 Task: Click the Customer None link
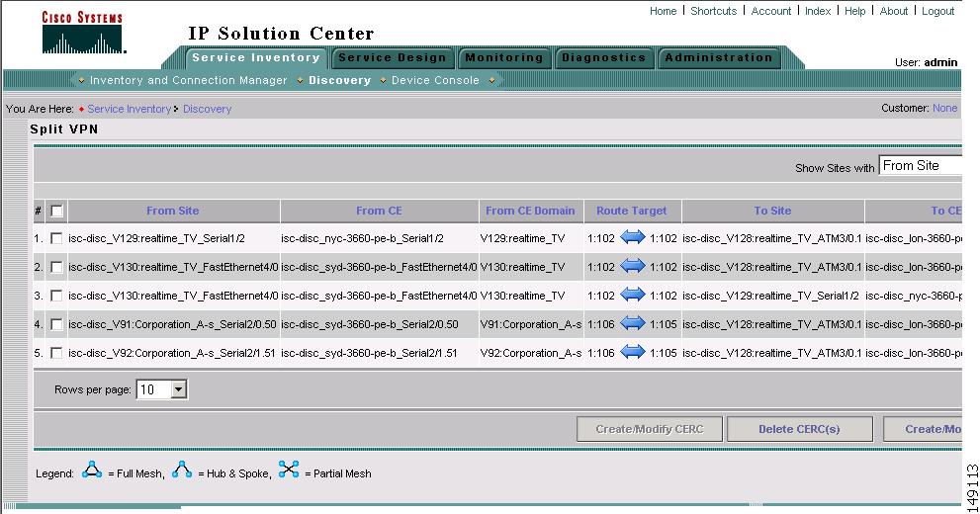[944, 108]
